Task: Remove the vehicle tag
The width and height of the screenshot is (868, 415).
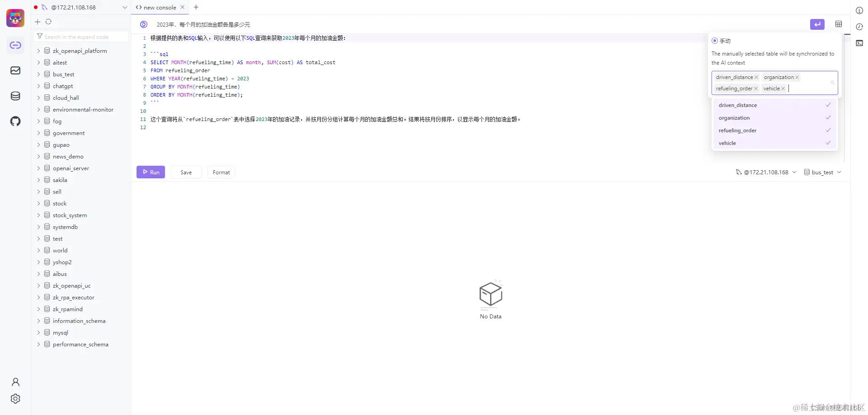Action: [783, 89]
